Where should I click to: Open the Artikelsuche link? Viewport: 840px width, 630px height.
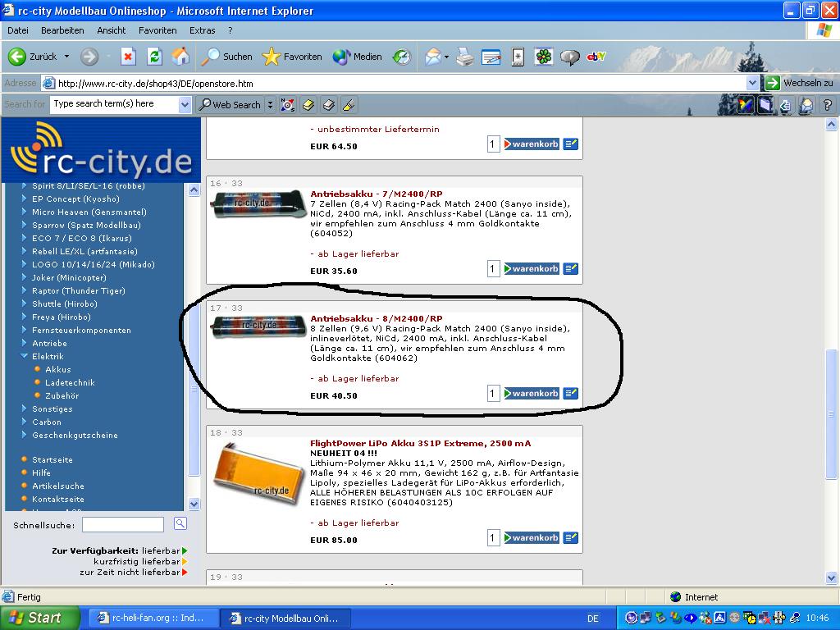58,486
